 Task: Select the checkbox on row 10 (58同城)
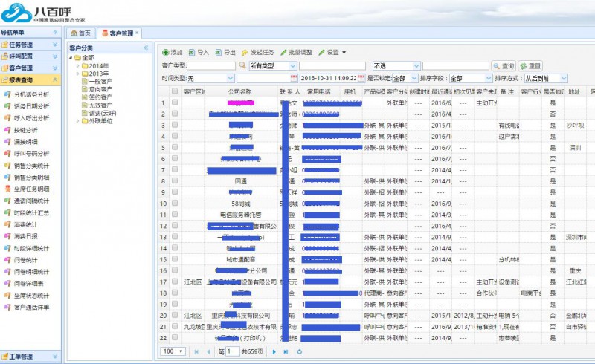click(175, 204)
